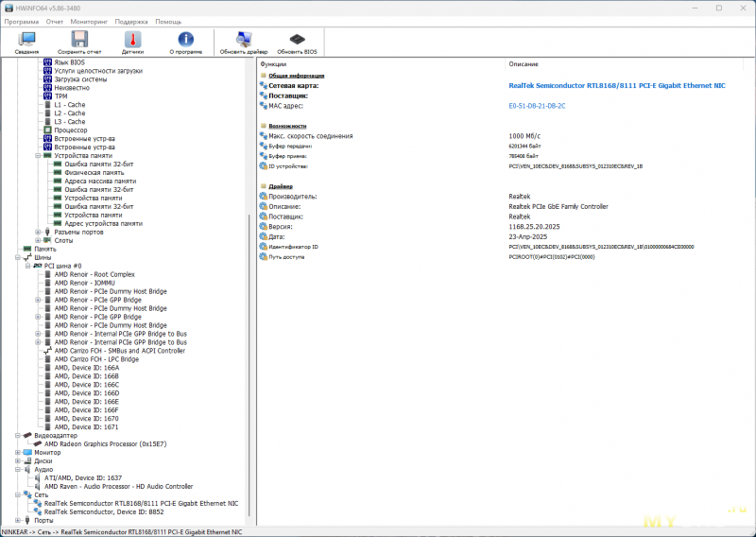This screenshot has width=756, height=537.
Task: Click the RealTek RTL8168/8111 network card link
Action: pyautogui.click(x=617, y=85)
